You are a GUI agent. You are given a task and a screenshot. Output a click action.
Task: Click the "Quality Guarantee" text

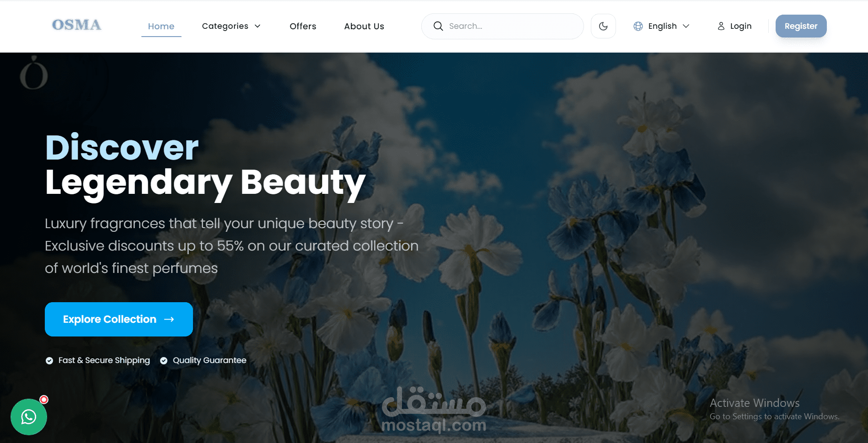[x=209, y=360]
